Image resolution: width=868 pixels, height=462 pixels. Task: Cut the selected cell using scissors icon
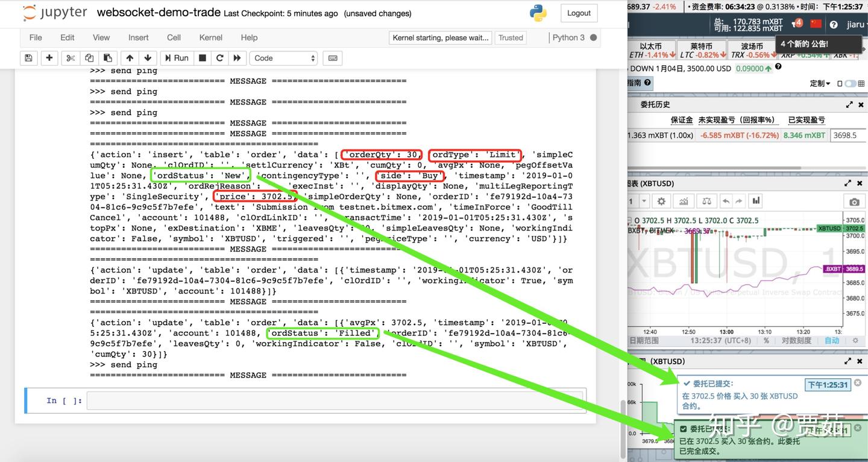(71, 58)
